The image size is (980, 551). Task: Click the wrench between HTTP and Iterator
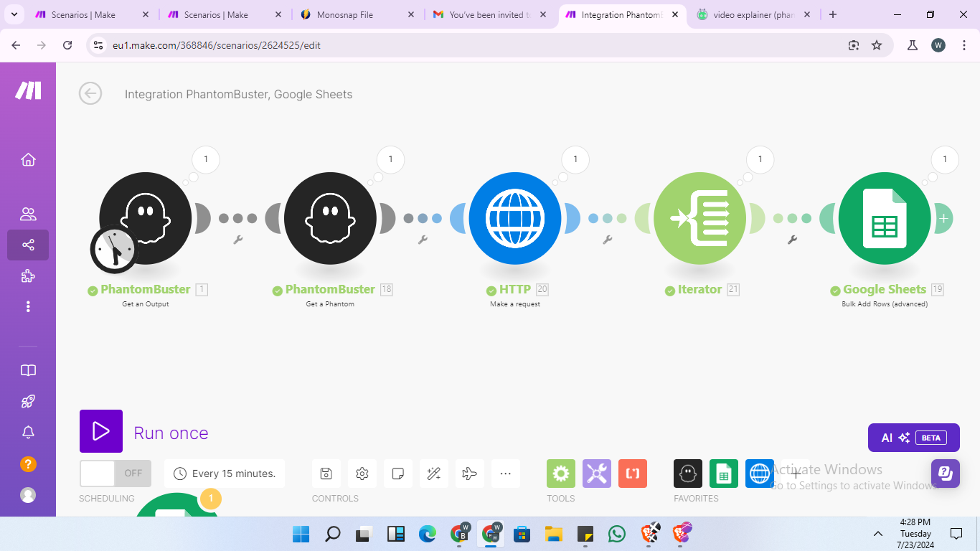tap(608, 240)
